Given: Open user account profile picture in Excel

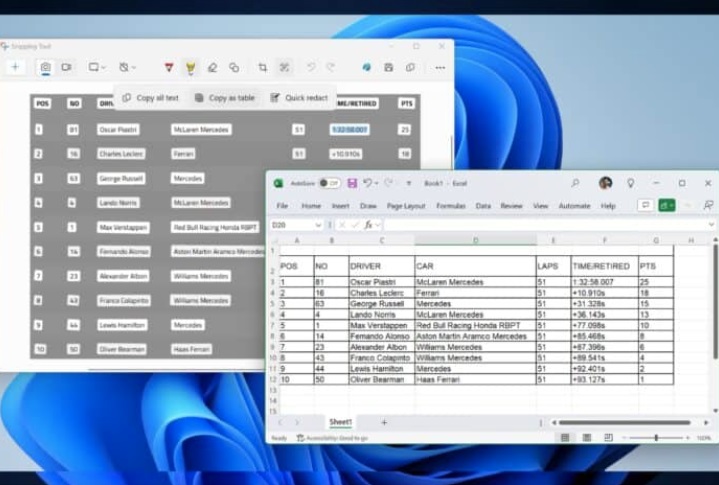Looking at the screenshot, I should tap(605, 183).
